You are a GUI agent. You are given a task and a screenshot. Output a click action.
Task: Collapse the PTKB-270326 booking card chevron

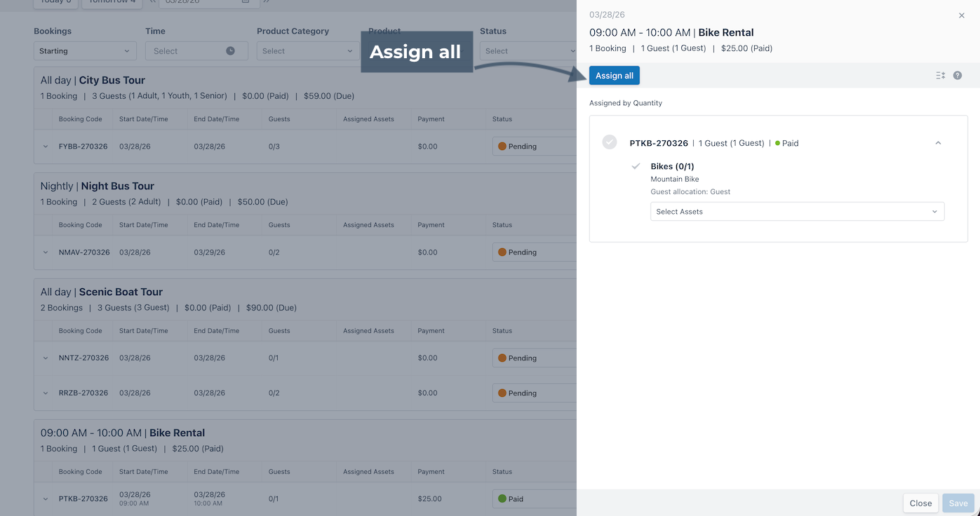point(939,143)
